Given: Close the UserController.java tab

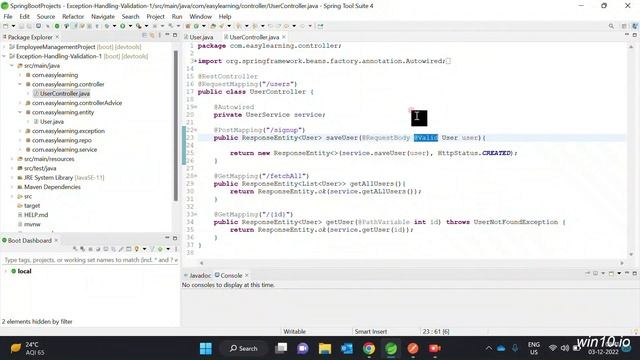Looking at the screenshot, I should tap(284, 37).
